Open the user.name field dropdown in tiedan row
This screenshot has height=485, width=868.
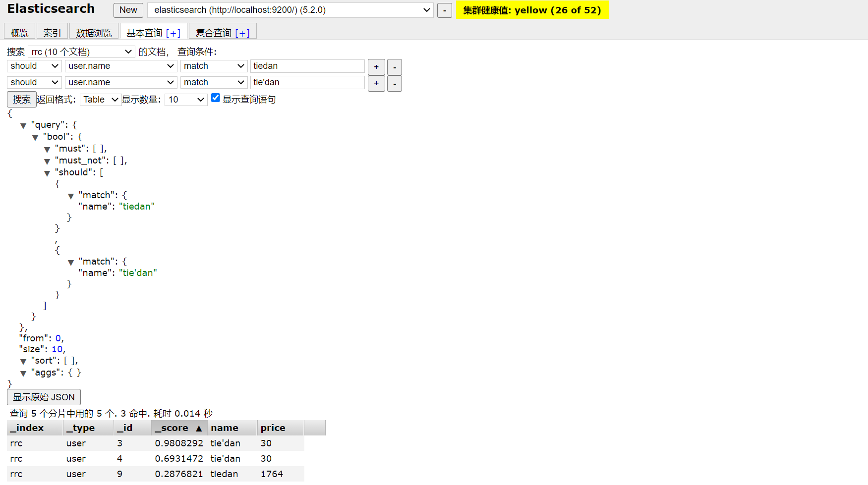tap(121, 66)
